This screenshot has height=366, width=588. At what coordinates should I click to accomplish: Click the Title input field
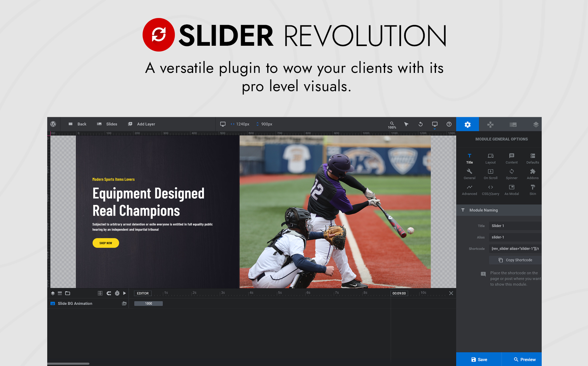coord(515,226)
